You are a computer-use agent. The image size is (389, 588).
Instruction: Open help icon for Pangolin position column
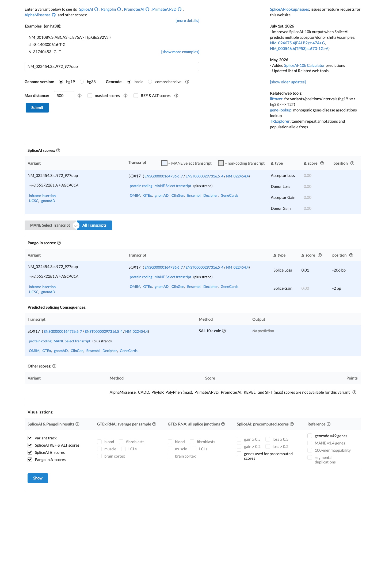(x=351, y=255)
